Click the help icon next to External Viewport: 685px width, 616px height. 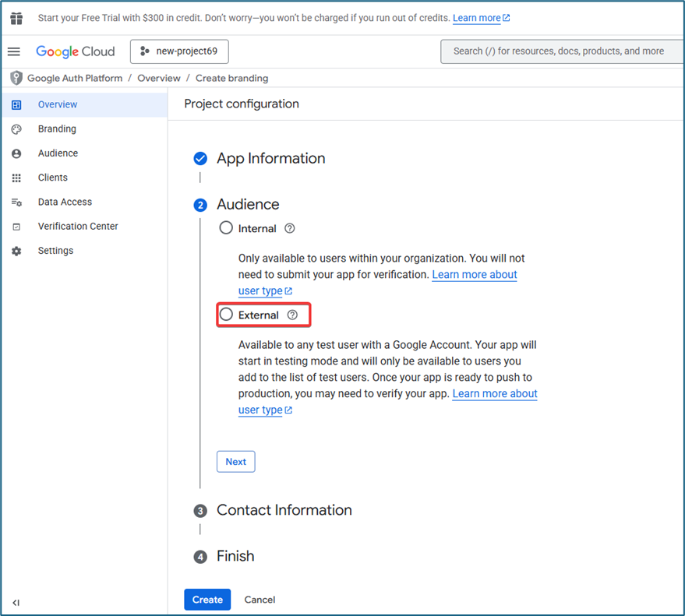[292, 315]
